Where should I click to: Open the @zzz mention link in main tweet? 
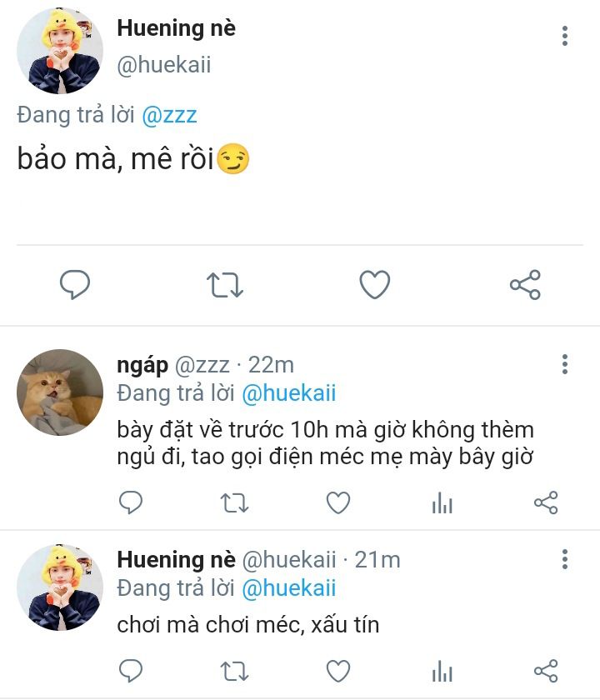coord(170,115)
